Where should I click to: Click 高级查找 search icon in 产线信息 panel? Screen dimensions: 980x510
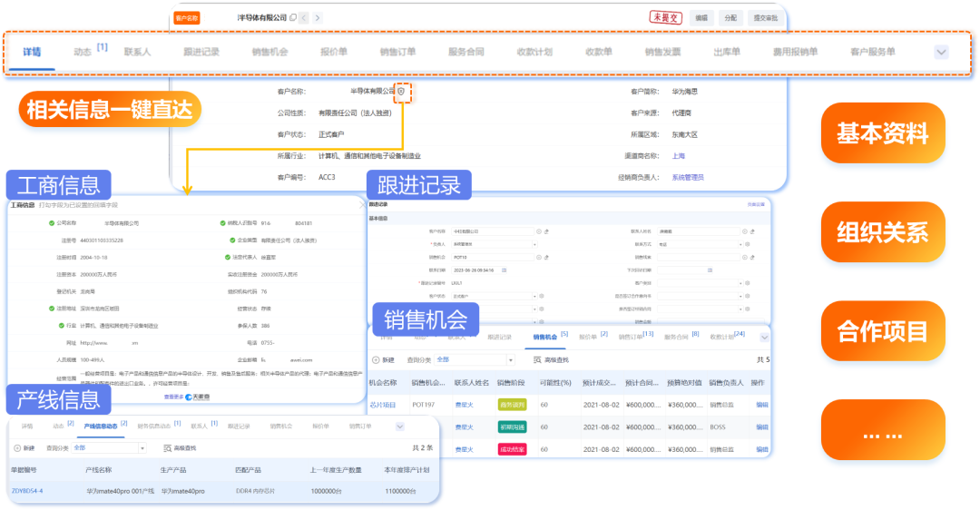(168, 448)
